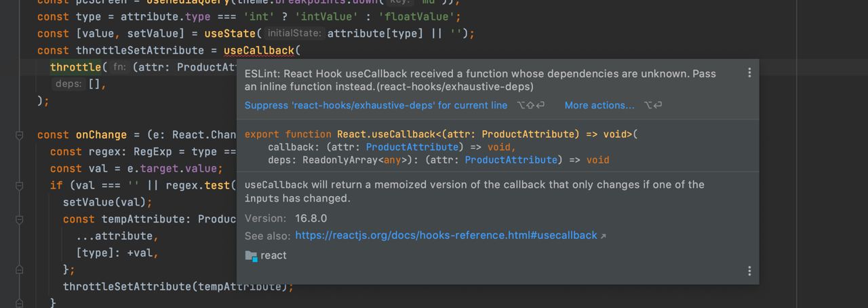Click the react library folder icon

251,256
